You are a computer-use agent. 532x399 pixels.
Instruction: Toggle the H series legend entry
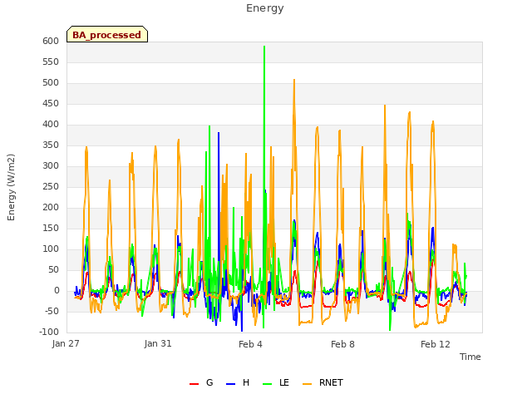(238, 382)
